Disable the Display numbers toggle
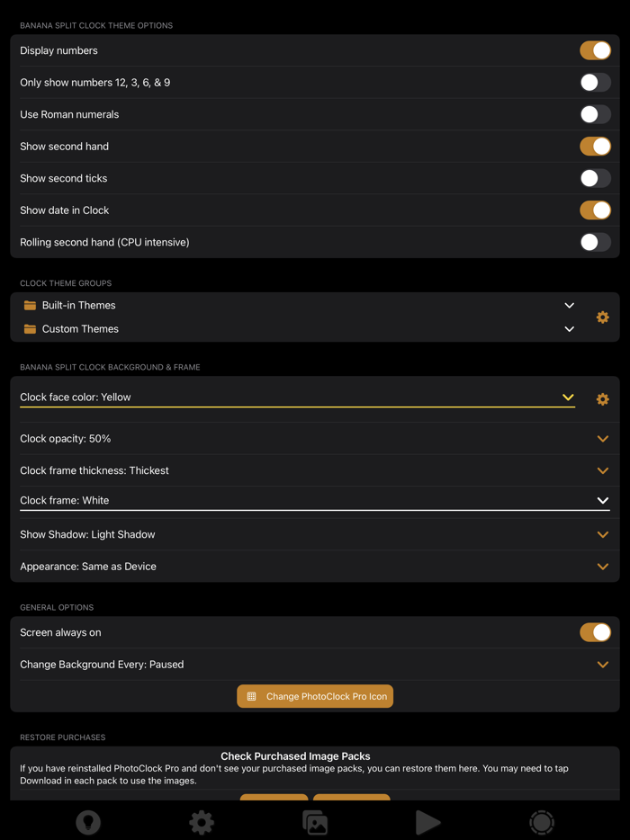The image size is (630, 840). coord(595,50)
